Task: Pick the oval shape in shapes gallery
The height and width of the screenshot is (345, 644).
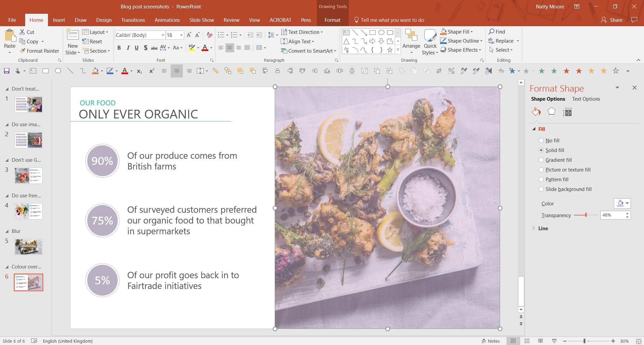Action: click(x=381, y=33)
